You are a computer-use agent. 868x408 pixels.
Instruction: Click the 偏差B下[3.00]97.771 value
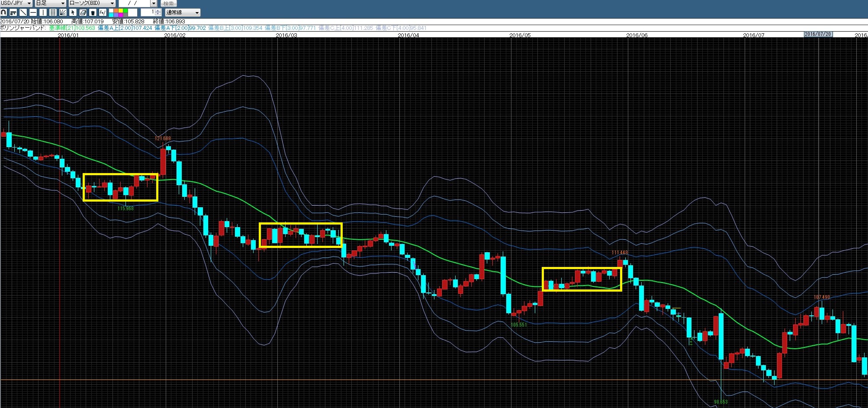point(290,28)
